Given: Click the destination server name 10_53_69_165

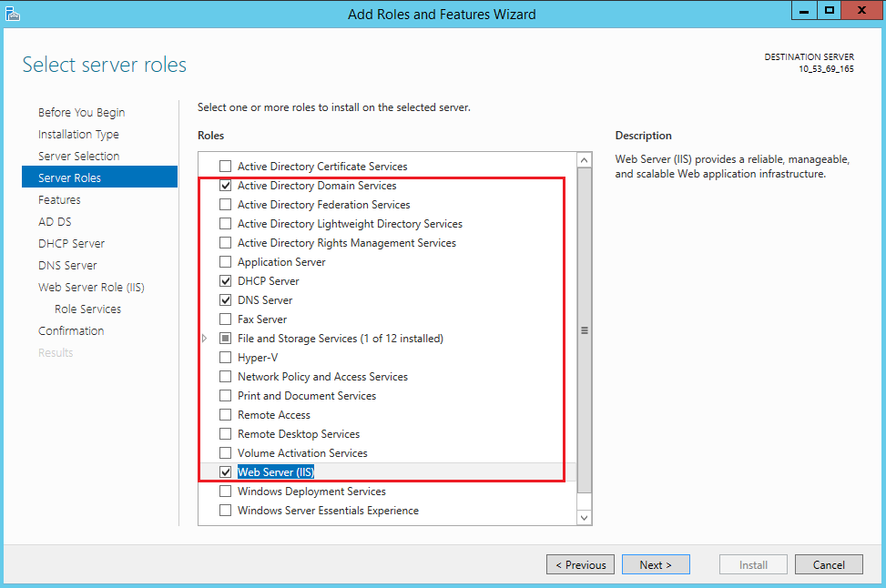Looking at the screenshot, I should click(826, 69).
